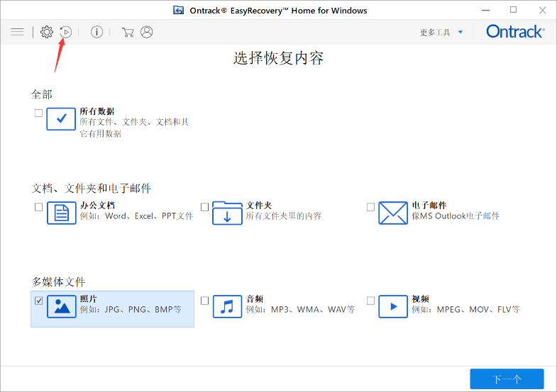This screenshot has width=557, height=392.
Task: Minimize the EasyRecovery window
Action: tap(485, 11)
